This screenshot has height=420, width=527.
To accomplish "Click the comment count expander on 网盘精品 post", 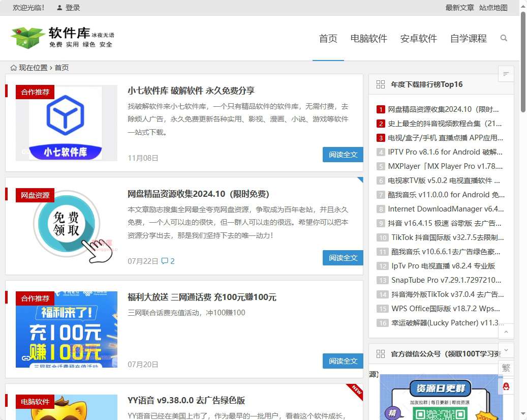I will pyautogui.click(x=168, y=261).
